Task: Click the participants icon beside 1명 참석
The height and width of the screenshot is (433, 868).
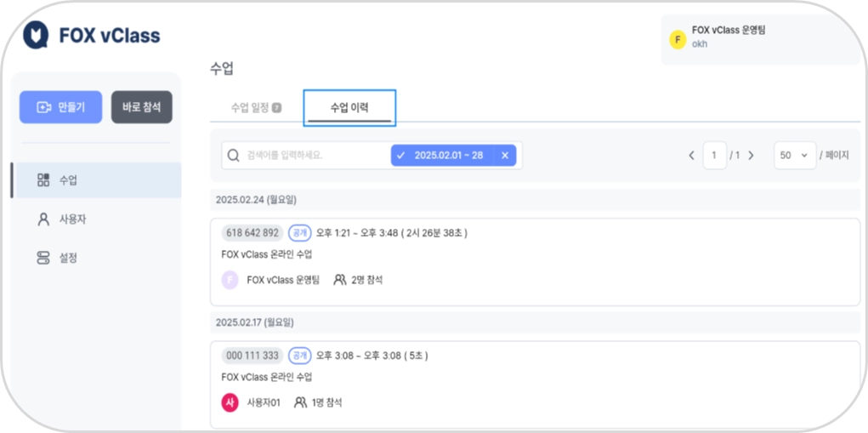Action: [300, 402]
